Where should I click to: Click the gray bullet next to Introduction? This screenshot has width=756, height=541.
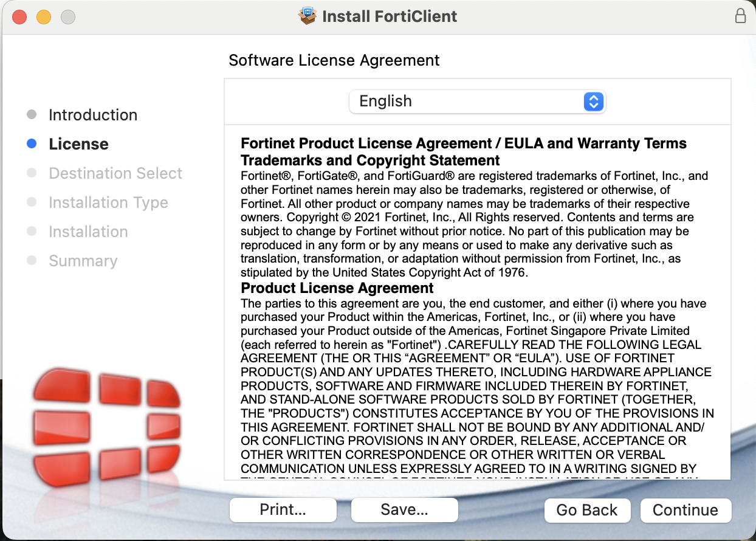click(32, 115)
